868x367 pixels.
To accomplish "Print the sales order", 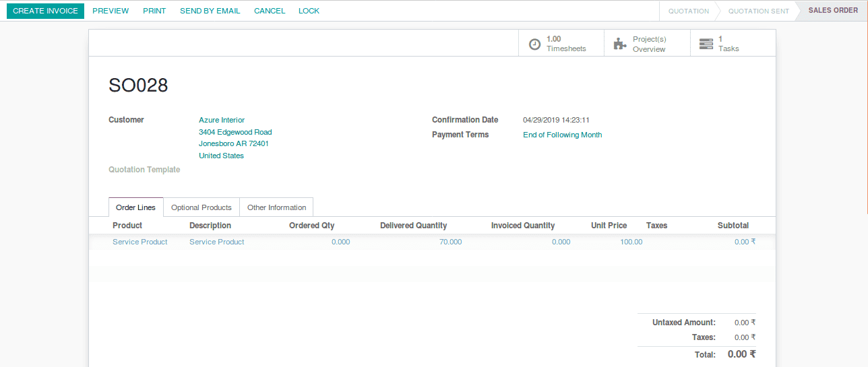I will (154, 11).
